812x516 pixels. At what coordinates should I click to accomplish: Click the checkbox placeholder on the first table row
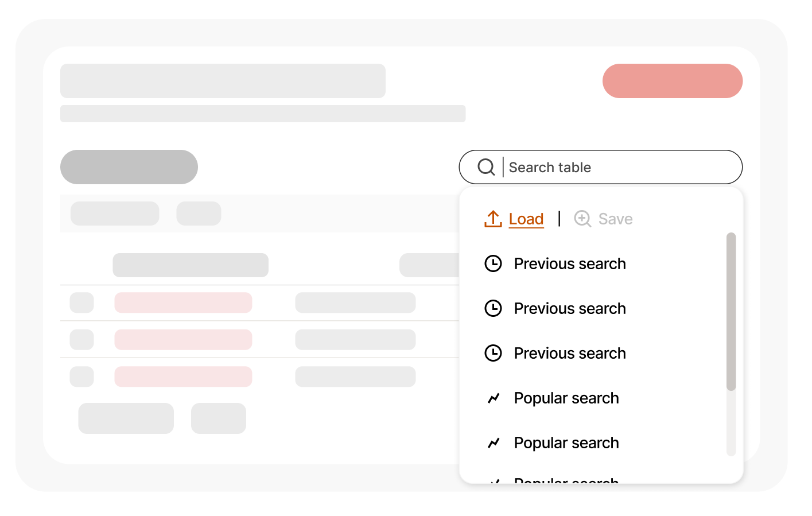click(x=81, y=302)
